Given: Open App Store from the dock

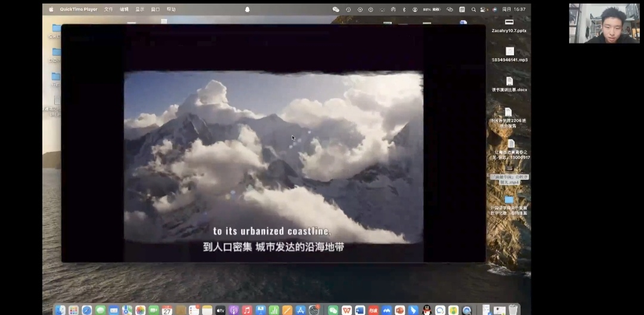Looking at the screenshot, I should (x=301, y=310).
